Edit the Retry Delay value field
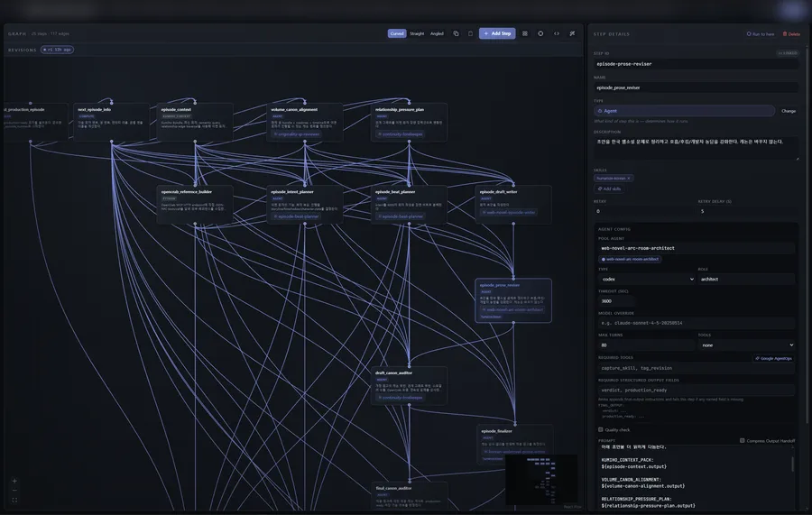The image size is (812, 515). click(x=747, y=211)
